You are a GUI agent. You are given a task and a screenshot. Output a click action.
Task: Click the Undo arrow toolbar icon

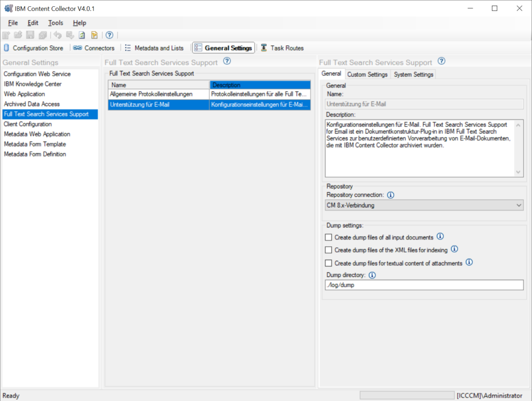pos(58,35)
